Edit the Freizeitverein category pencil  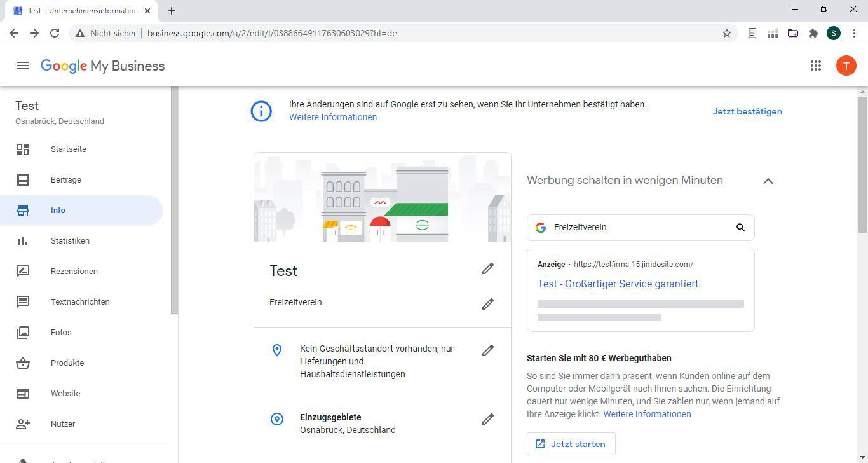pyautogui.click(x=487, y=305)
